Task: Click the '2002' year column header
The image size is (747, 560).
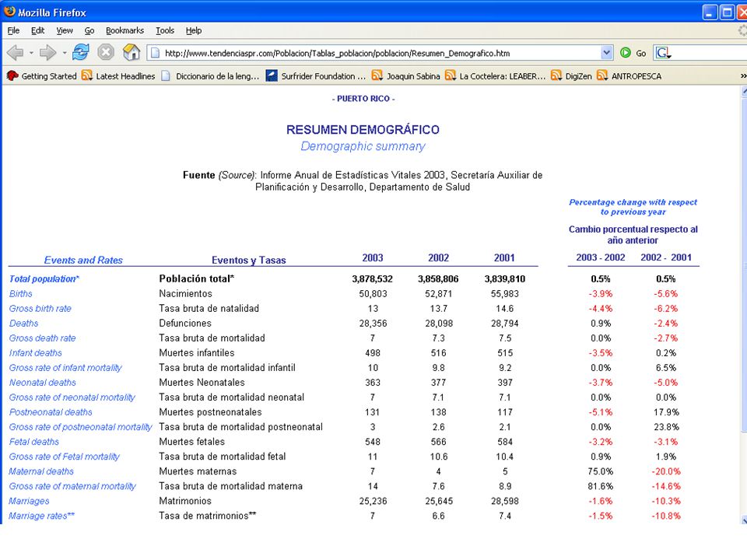Action: pyautogui.click(x=438, y=257)
